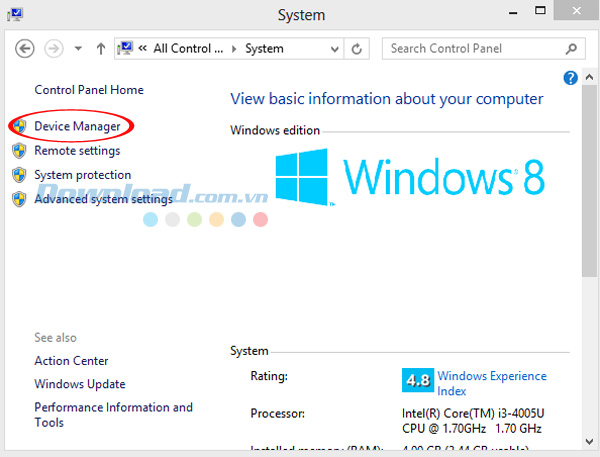Click the Rating: label
Viewport: 600px width, 457px height.
269,376
